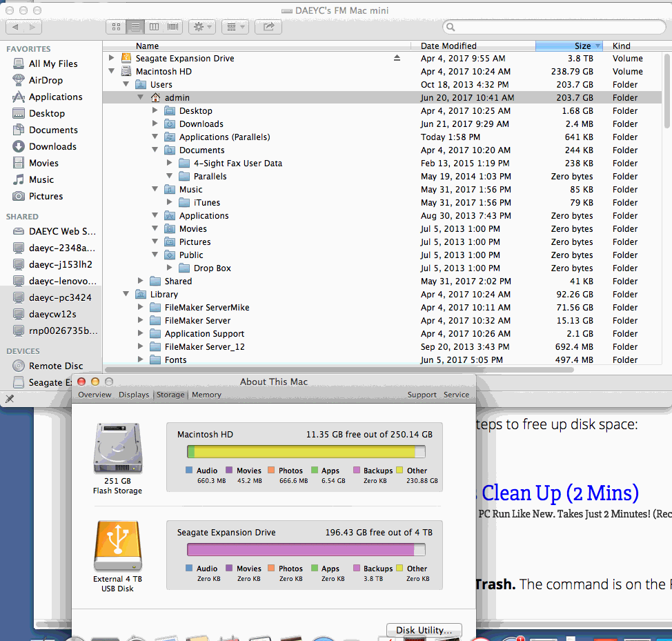Eject the Seagate Expansion Drive

[397, 58]
